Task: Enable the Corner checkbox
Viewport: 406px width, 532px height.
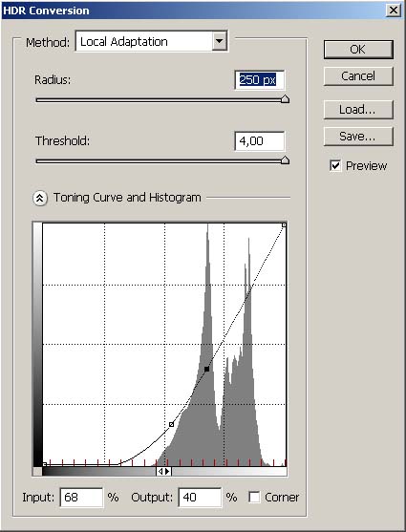Action: coord(254,498)
